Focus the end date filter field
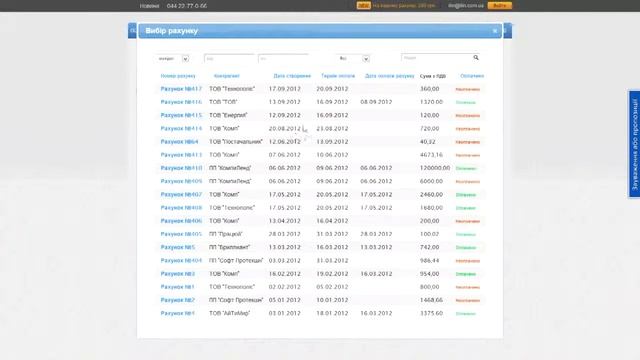 (x=283, y=59)
